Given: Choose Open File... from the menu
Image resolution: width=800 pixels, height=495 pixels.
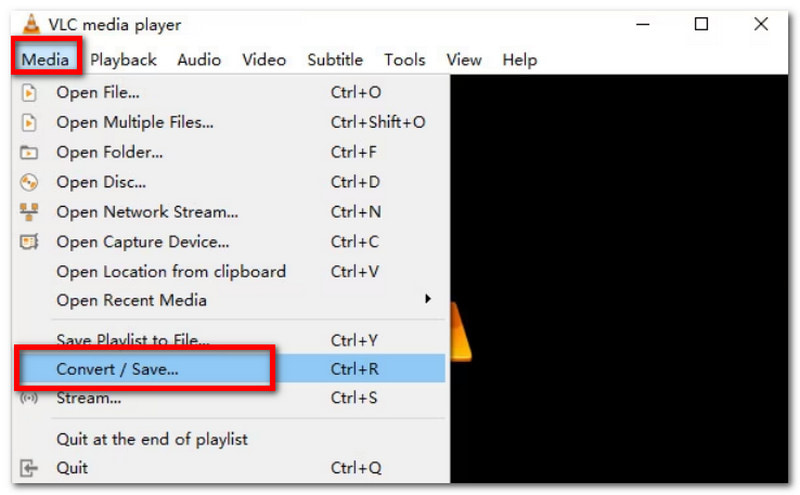Looking at the screenshot, I should point(231,92).
